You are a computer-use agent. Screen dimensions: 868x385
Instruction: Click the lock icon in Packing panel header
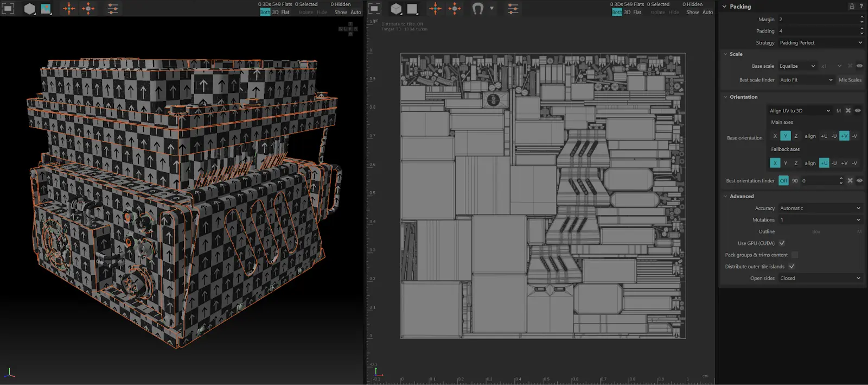851,7
